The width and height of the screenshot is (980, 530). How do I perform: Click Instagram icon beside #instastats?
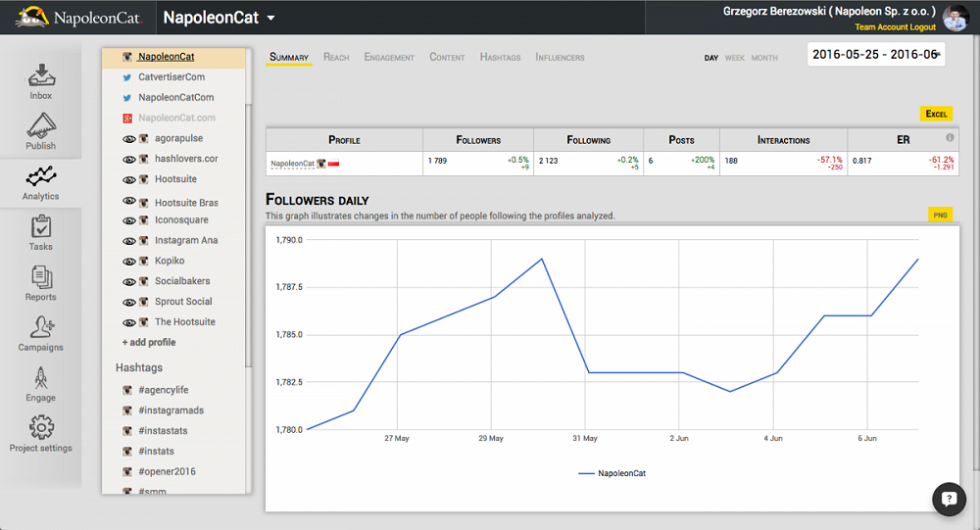[x=126, y=431]
